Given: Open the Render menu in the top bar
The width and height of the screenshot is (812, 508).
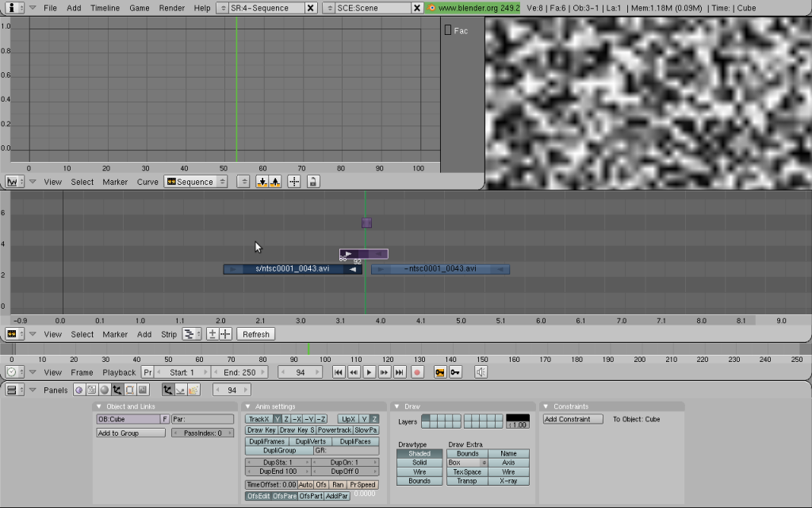Looking at the screenshot, I should [x=172, y=8].
